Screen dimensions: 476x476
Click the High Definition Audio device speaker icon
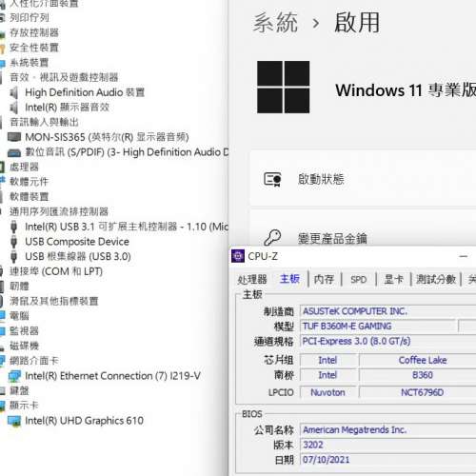pos(13,92)
